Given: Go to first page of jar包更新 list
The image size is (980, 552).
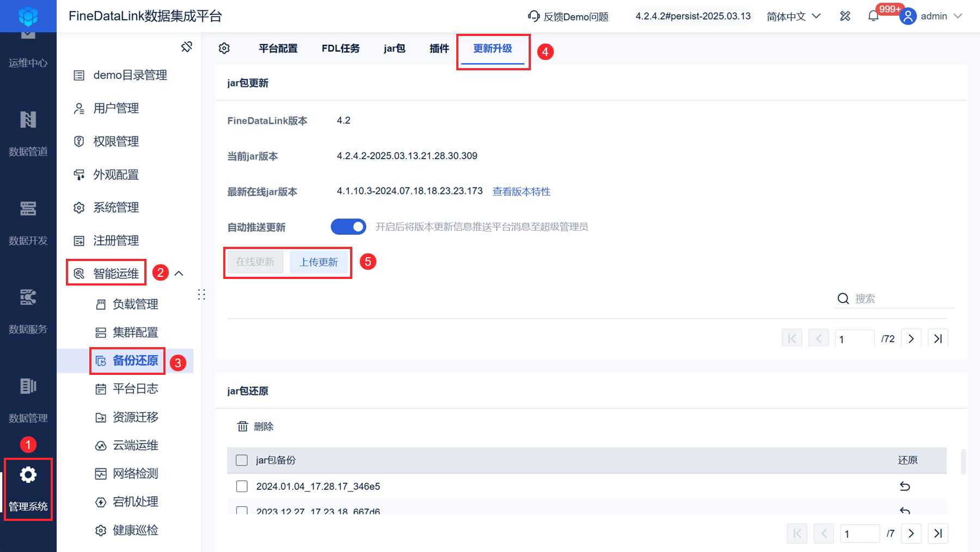Looking at the screenshot, I should [x=792, y=338].
